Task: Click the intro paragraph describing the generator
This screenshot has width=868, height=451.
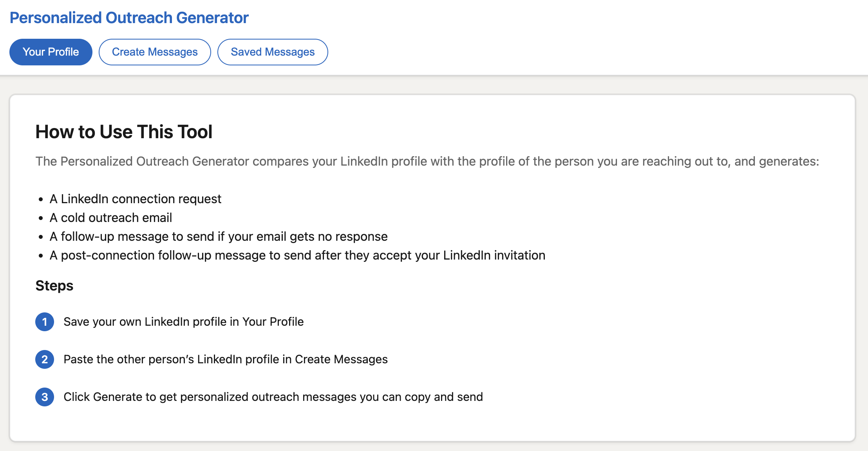Action: [x=427, y=161]
